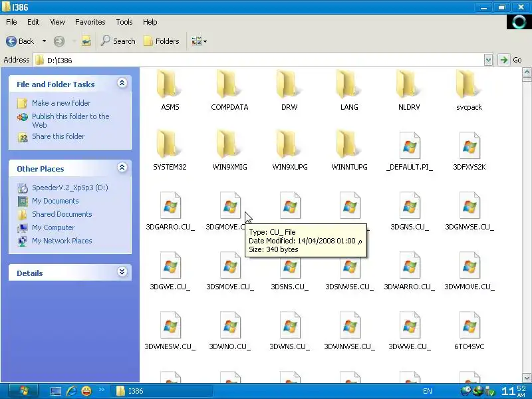Open the Help menu
Viewport: 532px width, 399px height.
point(150,22)
